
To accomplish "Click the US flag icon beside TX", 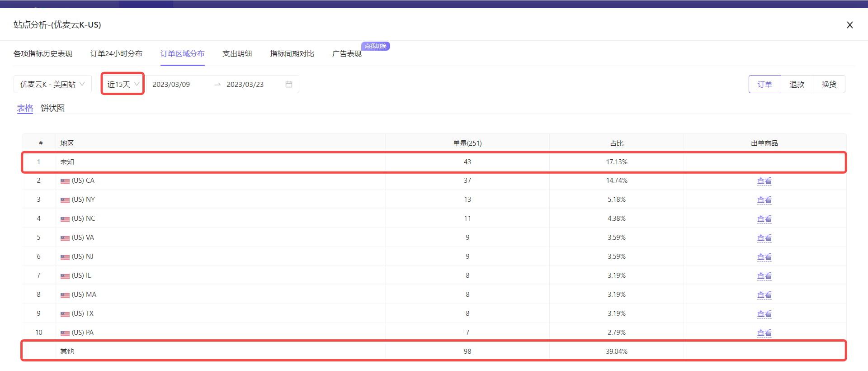I will point(65,314).
